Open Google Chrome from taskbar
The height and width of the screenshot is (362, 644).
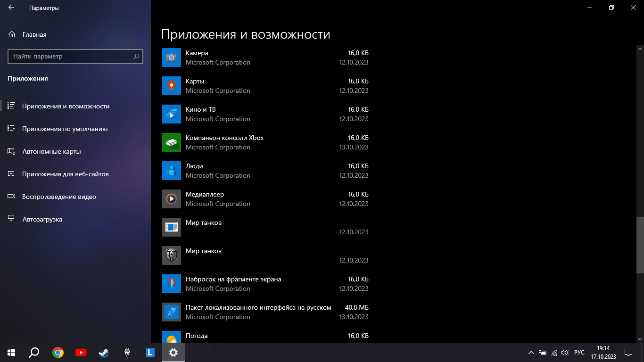click(x=58, y=352)
